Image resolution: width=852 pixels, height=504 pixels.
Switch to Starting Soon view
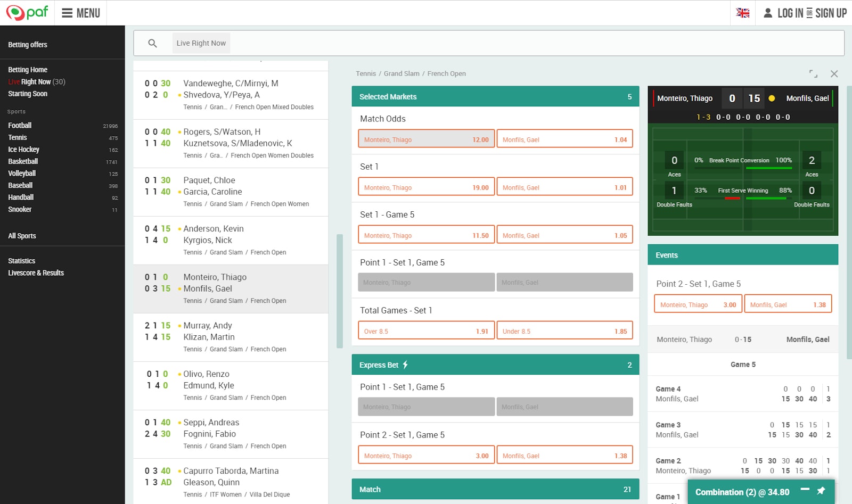[27, 93]
